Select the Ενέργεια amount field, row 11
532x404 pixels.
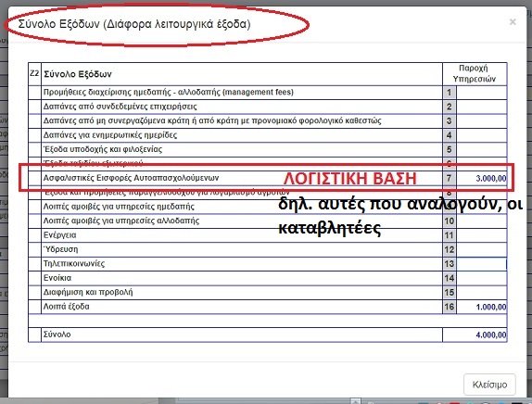tap(481, 235)
